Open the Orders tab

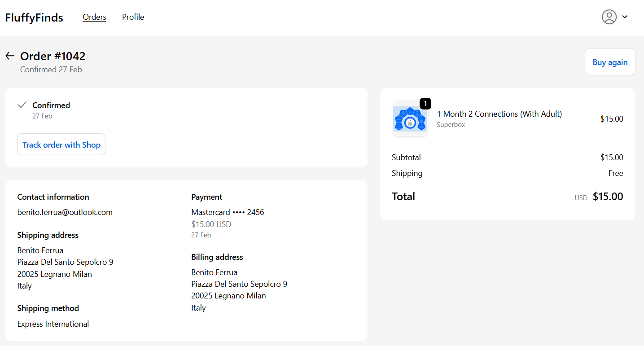pyautogui.click(x=94, y=17)
